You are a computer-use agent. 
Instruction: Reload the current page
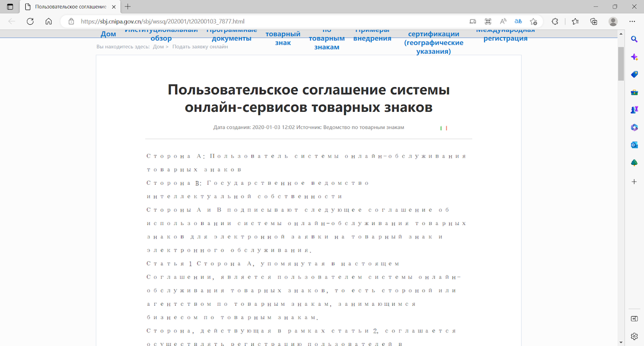pos(31,21)
